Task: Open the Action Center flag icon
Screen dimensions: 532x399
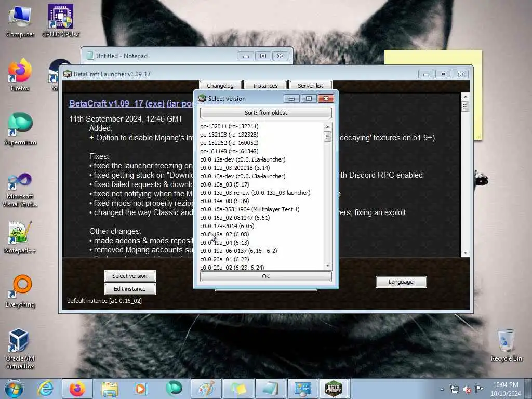Action: coord(479,389)
